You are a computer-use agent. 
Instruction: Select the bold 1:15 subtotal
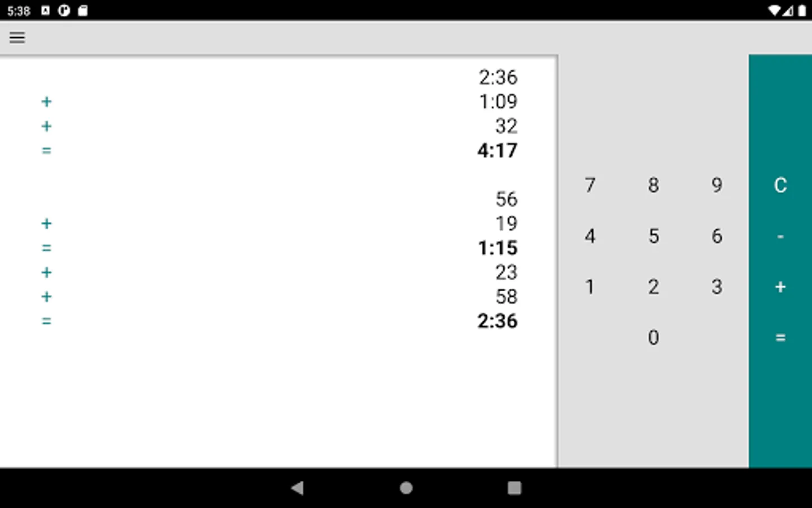click(497, 248)
